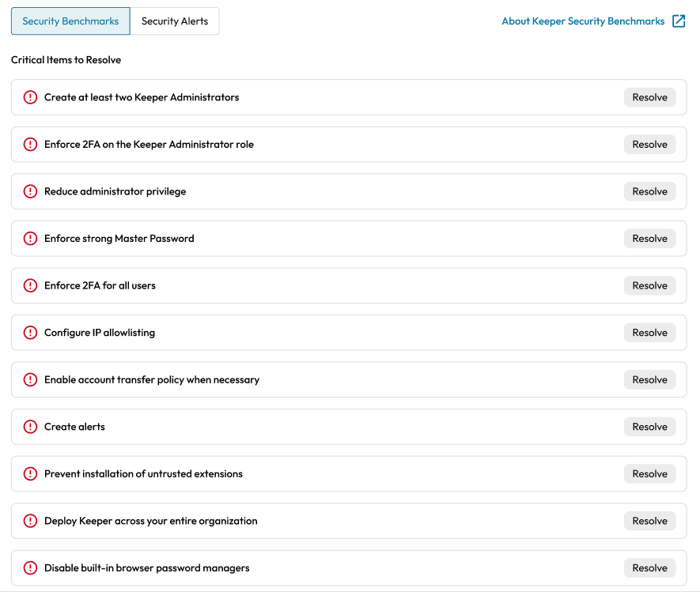Select the Security Benchmarks tab
This screenshot has width=700, height=592.
pos(70,21)
